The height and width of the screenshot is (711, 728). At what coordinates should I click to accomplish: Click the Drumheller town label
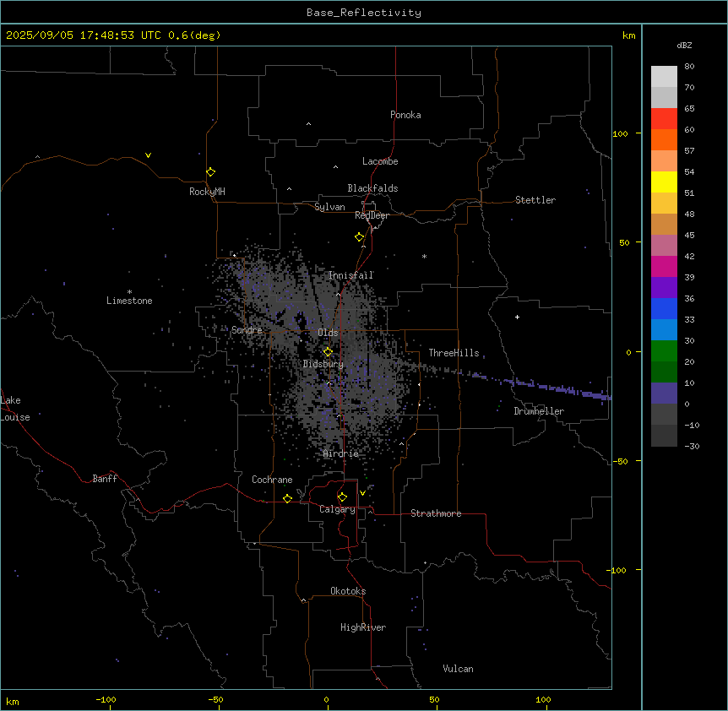(539, 411)
